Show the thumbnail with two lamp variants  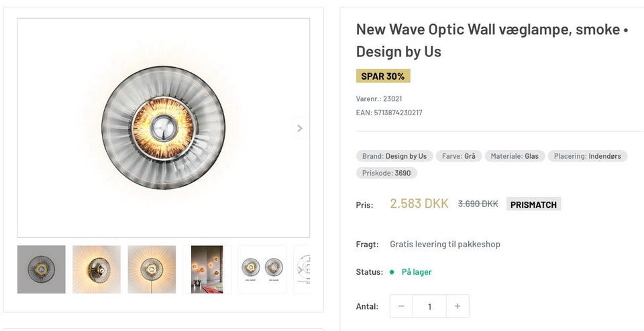pyautogui.click(x=262, y=269)
